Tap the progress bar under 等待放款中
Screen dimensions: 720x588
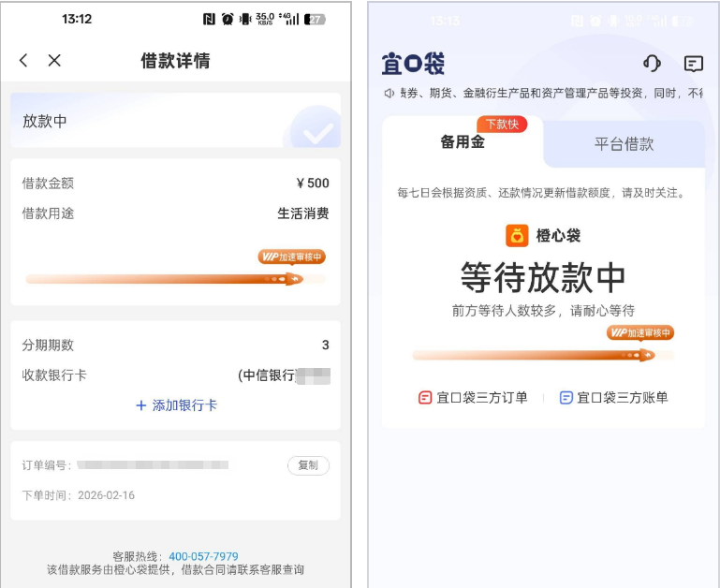pyautogui.click(x=543, y=355)
